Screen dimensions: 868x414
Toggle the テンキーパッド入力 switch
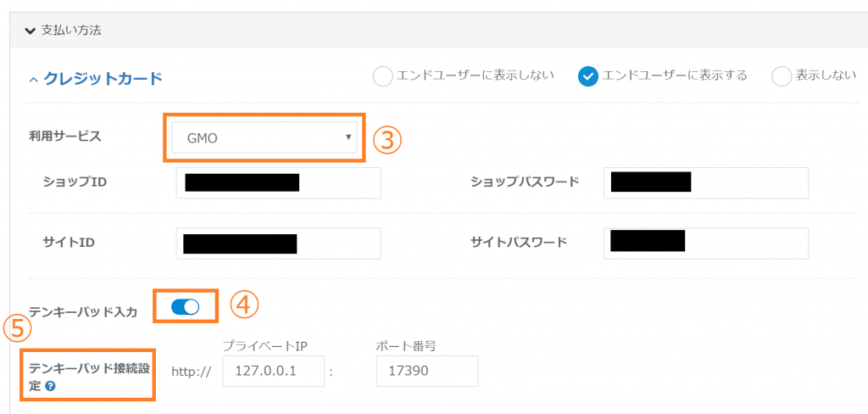(185, 307)
